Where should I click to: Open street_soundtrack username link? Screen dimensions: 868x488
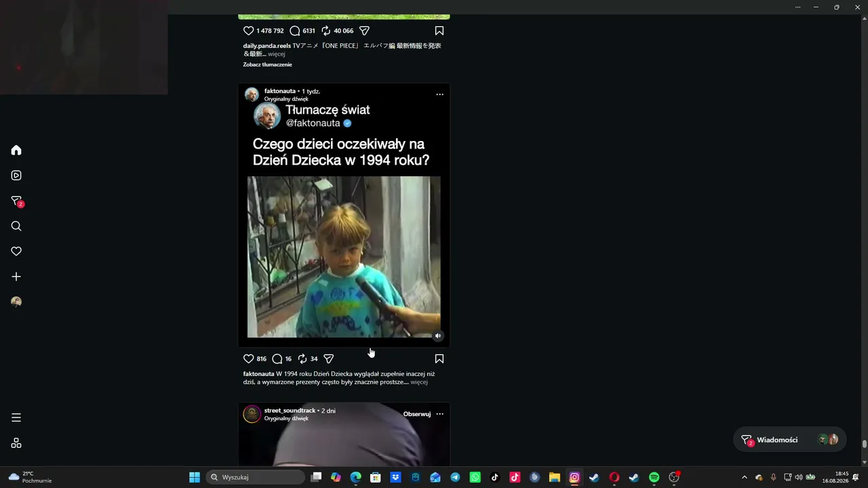pos(290,411)
